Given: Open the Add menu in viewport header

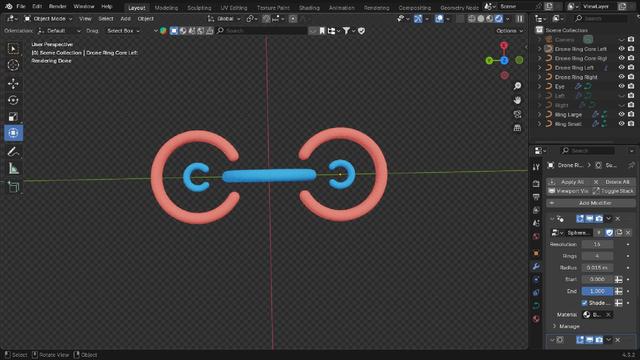Looking at the screenshot, I should click(125, 19).
